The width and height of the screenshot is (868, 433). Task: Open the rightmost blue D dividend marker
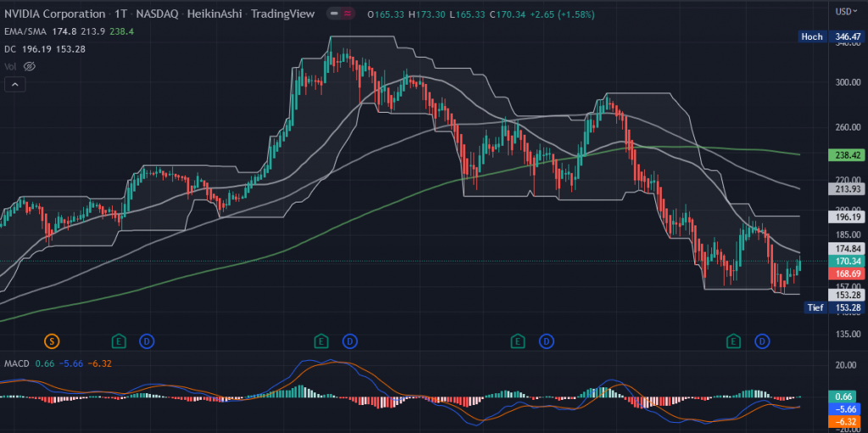click(762, 341)
